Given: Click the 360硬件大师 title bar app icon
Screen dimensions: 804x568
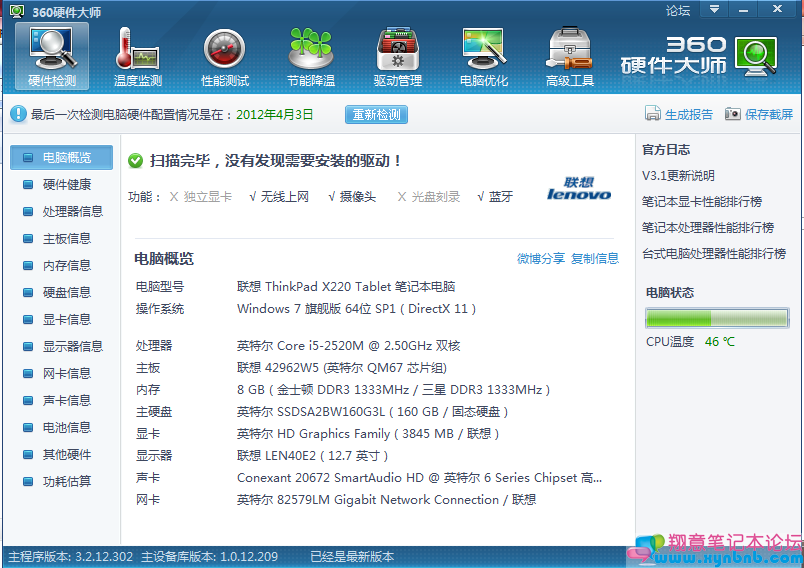Looking at the screenshot, I should (17, 11).
